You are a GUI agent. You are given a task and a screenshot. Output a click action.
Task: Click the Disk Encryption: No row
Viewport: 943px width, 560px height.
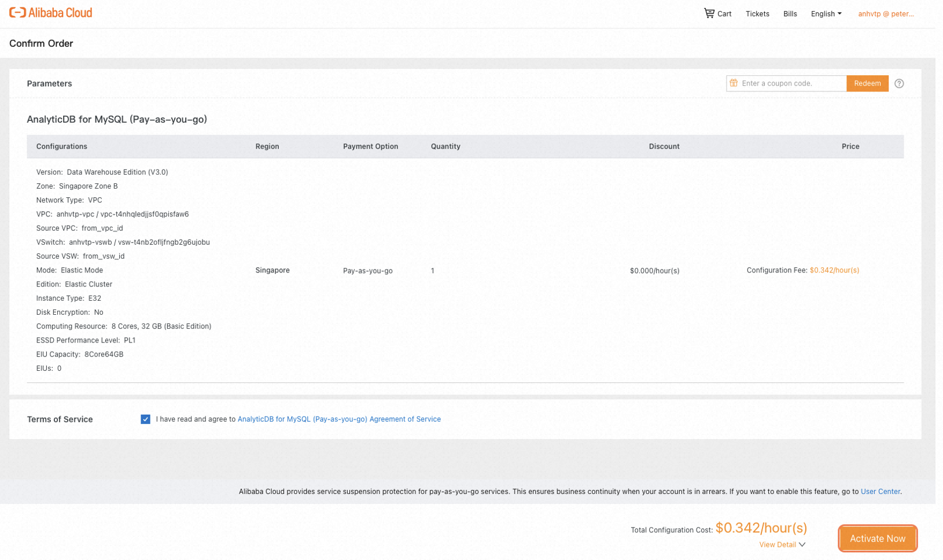coord(69,312)
